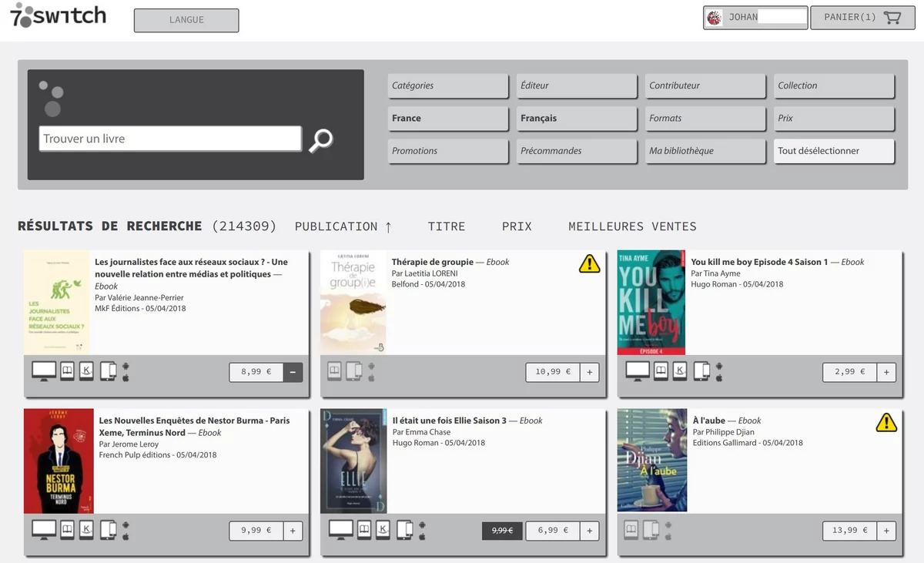Image resolution: width=924 pixels, height=563 pixels.
Task: Open the JOHAN account menu
Action: [755, 18]
